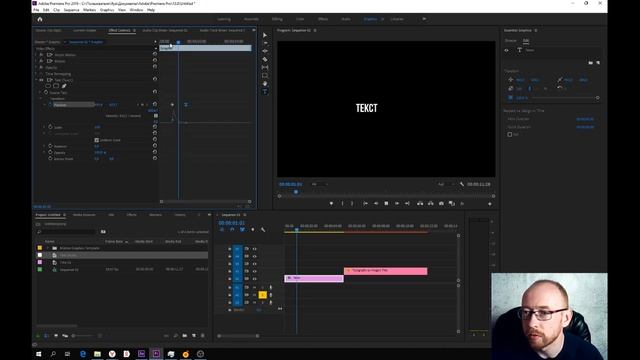
Task: Click the Export Frame camera icon
Action: (441, 203)
